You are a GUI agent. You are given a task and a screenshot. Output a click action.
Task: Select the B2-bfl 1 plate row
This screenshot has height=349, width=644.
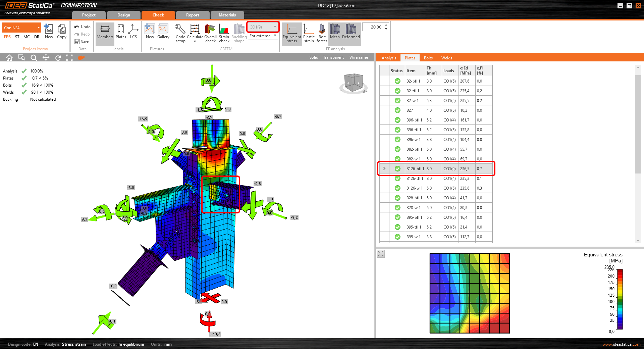[436, 81]
